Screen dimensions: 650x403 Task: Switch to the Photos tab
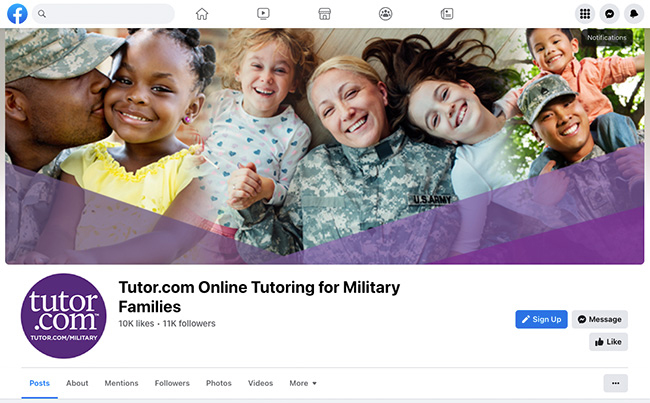(219, 383)
